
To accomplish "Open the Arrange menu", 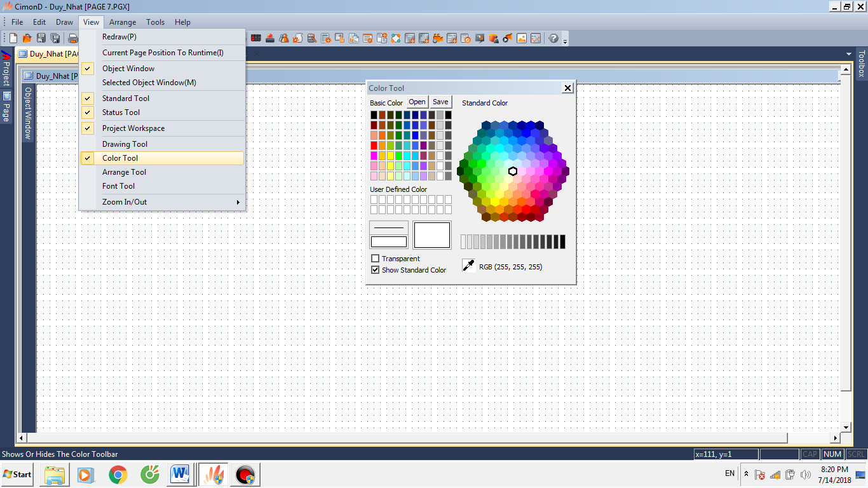I will 123,22.
